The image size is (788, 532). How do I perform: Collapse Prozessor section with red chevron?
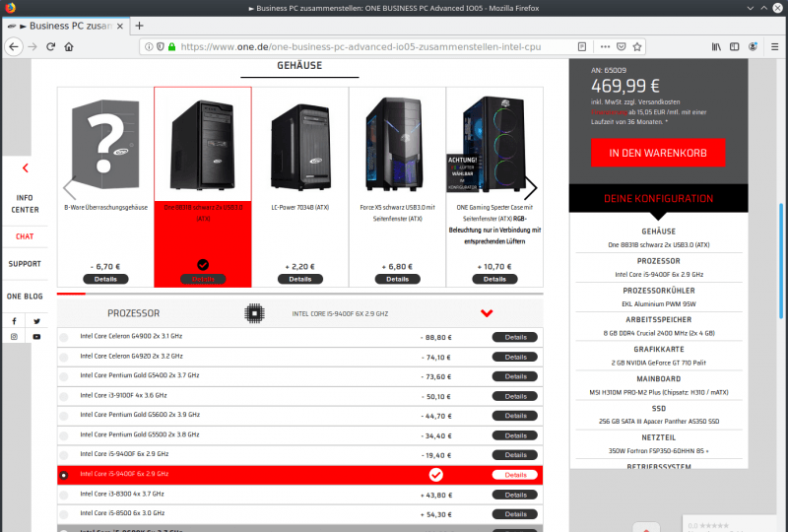click(x=487, y=313)
